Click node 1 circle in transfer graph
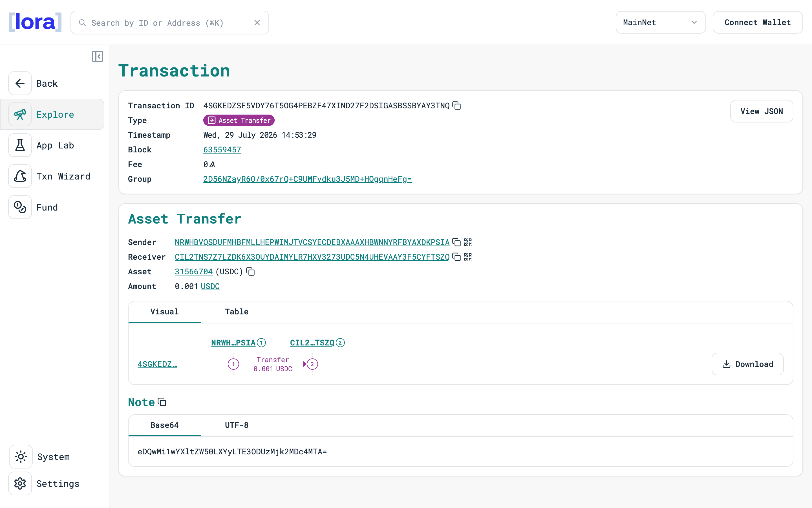 (x=233, y=364)
